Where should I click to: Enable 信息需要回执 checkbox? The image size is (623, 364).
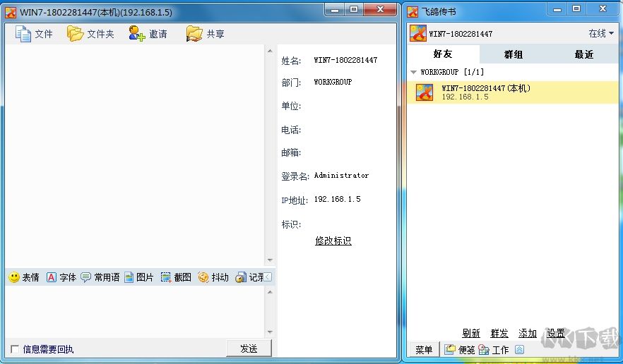[x=15, y=349]
